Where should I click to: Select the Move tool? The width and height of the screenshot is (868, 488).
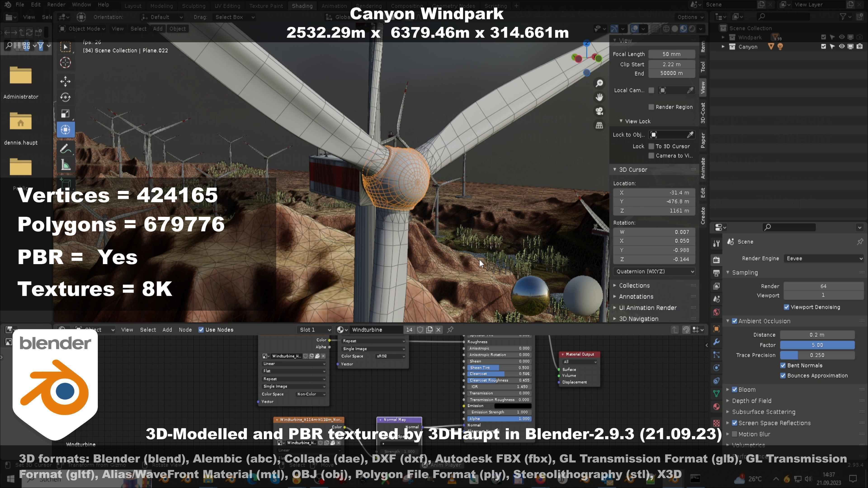pyautogui.click(x=65, y=81)
